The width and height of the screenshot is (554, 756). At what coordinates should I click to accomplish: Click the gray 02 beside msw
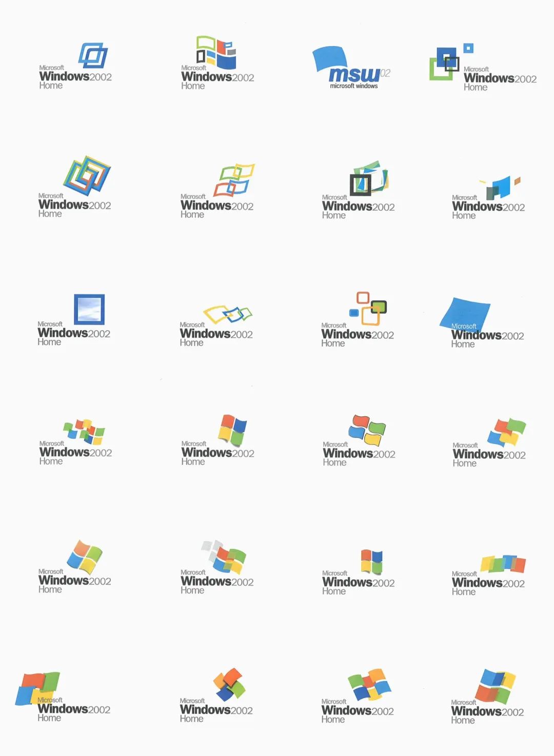click(x=385, y=73)
